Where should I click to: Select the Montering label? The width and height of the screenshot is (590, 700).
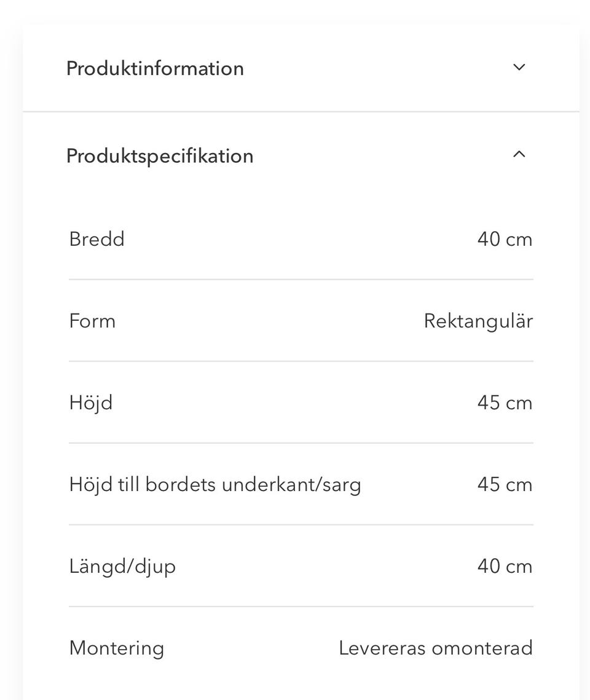pyautogui.click(x=117, y=648)
